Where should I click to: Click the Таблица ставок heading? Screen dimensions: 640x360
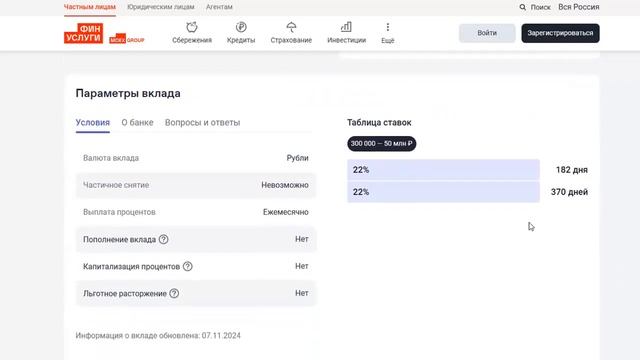379,122
